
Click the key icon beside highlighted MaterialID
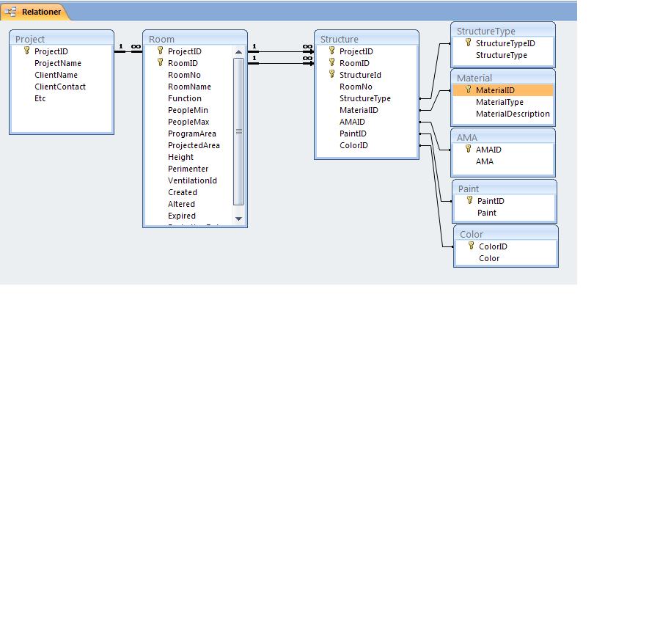point(468,89)
